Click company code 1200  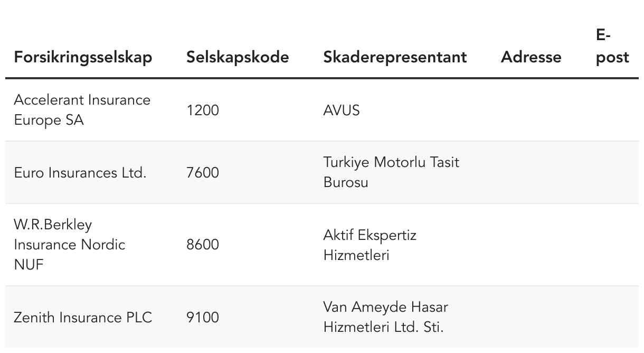[203, 110]
